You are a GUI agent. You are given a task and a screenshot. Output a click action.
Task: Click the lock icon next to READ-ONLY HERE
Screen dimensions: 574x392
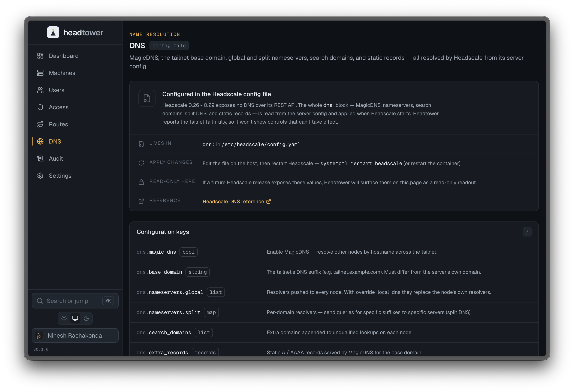(x=141, y=182)
